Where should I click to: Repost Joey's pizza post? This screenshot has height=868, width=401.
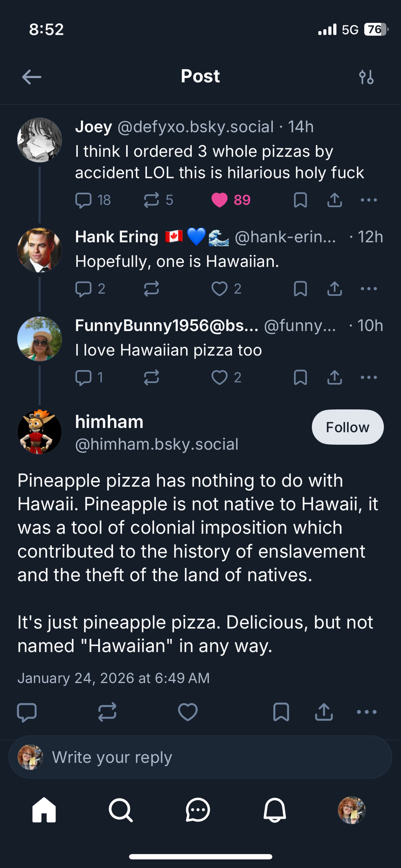[x=152, y=200]
